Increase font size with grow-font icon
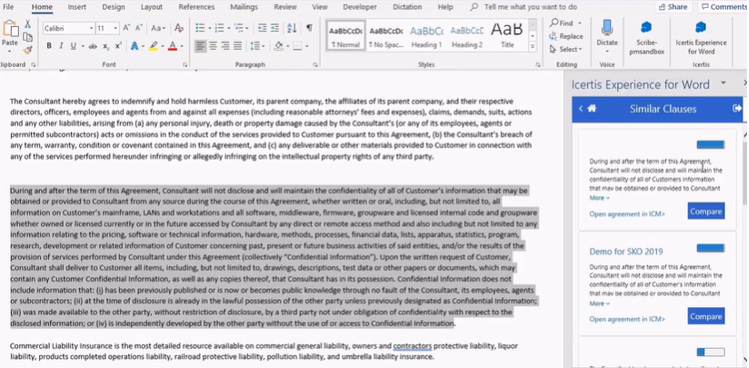749x368 pixels. (127, 28)
